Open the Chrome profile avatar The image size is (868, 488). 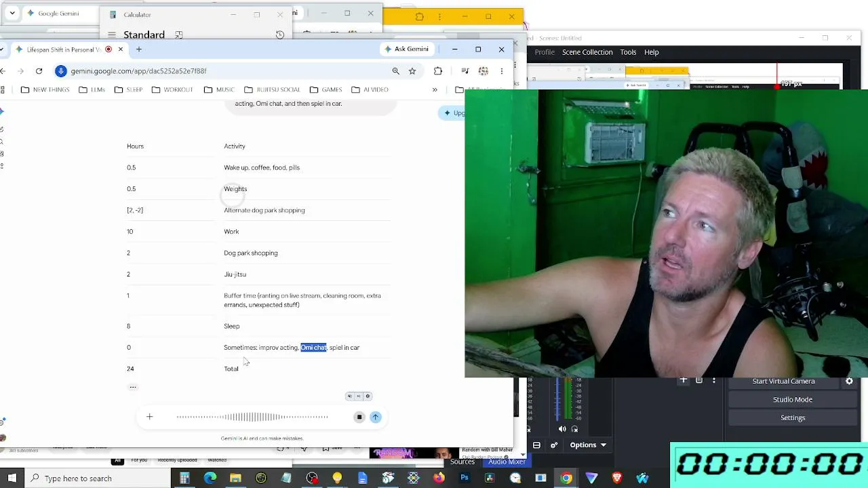[483, 70]
